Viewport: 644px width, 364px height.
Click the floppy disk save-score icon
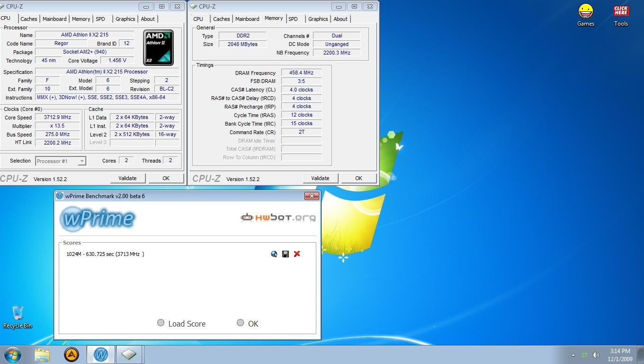click(286, 254)
